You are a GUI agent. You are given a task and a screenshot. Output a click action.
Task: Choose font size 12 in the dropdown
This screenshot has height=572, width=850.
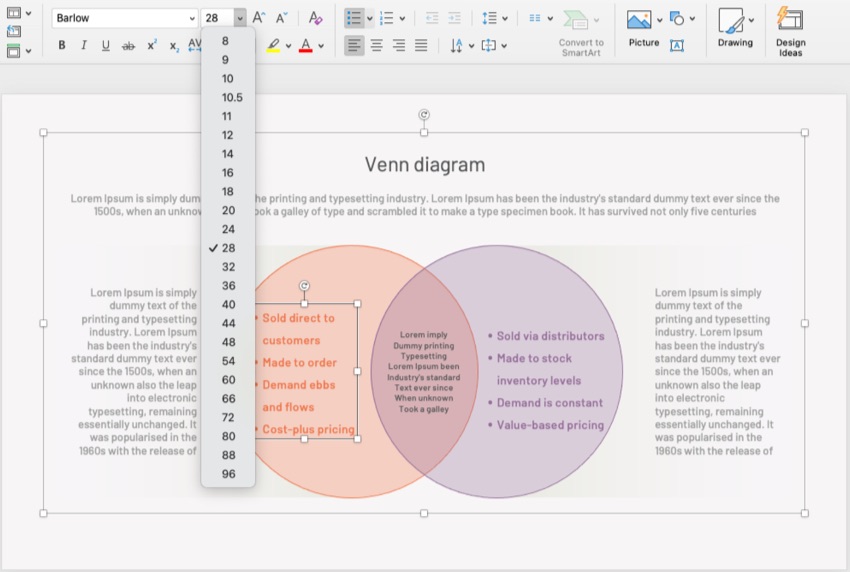click(228, 135)
